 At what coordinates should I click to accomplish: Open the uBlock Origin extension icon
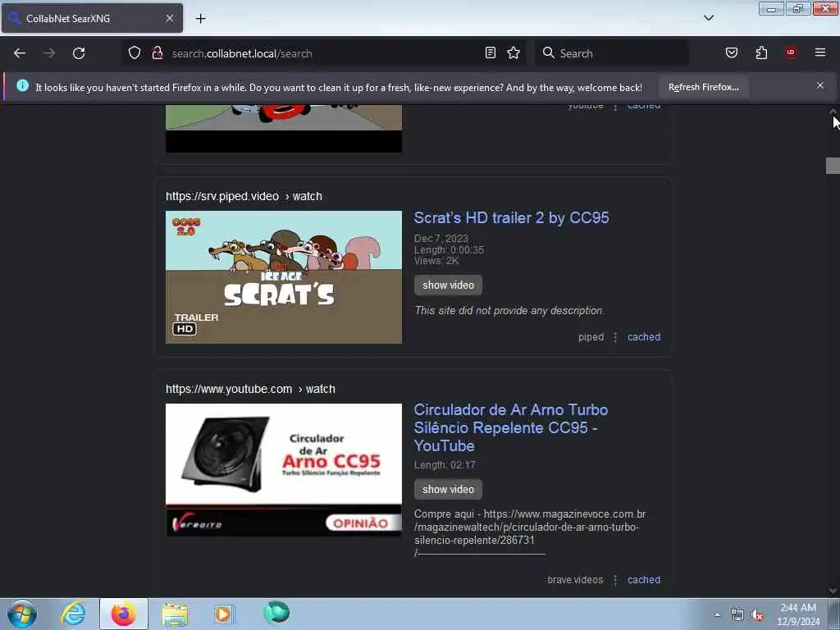pos(791,52)
